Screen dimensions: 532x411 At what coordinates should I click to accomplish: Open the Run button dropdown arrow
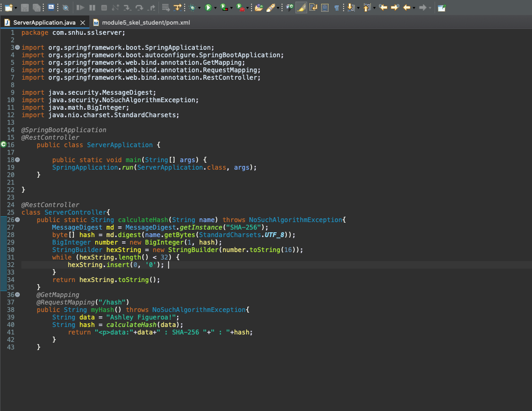[215, 7]
